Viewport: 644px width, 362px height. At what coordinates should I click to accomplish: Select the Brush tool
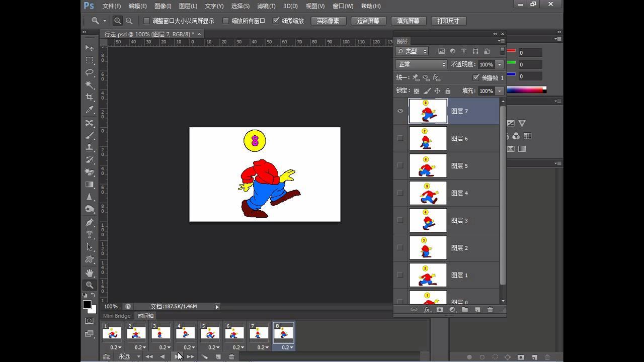point(90,135)
